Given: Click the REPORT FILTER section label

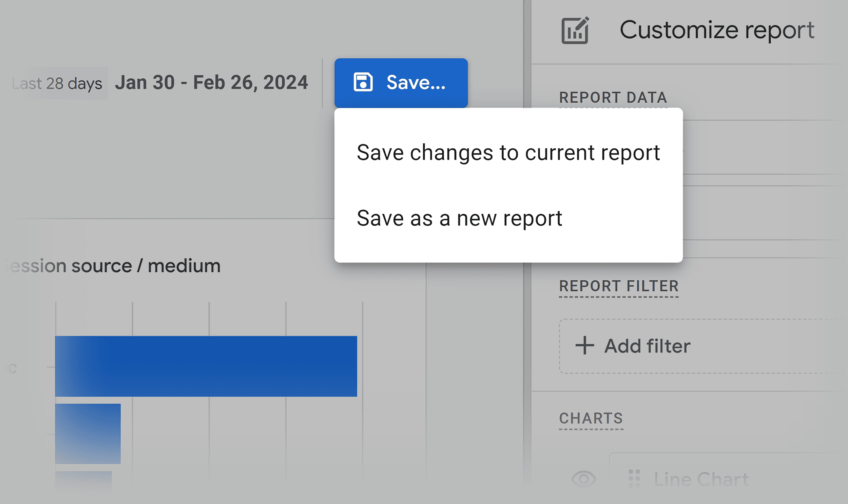Looking at the screenshot, I should [x=618, y=286].
